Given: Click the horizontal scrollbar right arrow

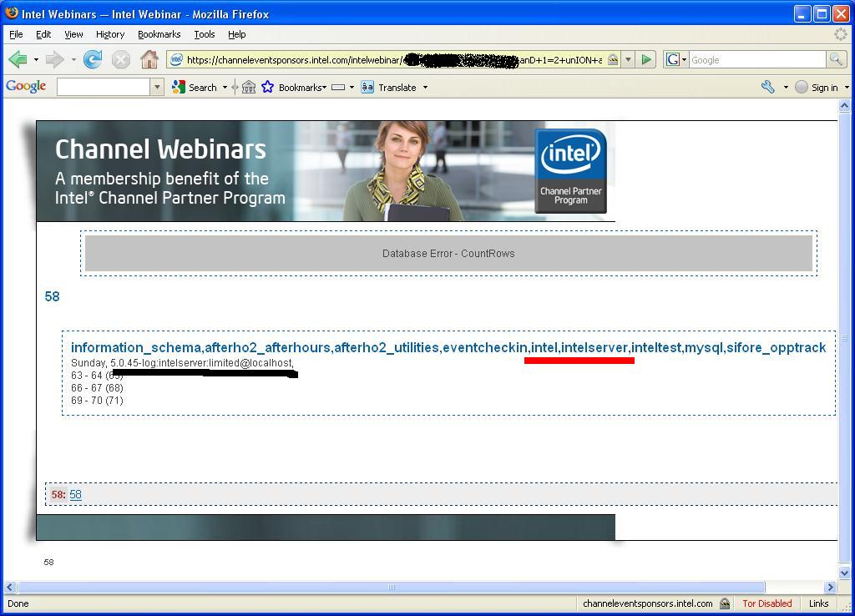Looking at the screenshot, I should click(830, 587).
